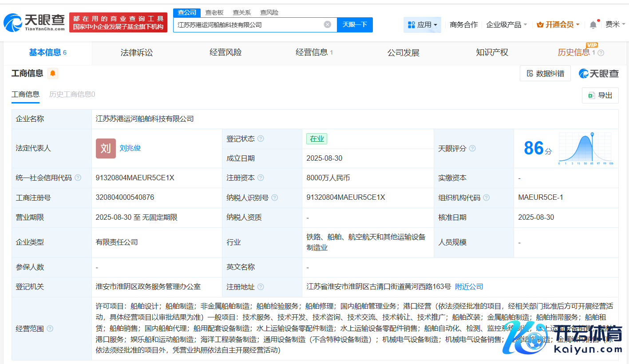Click help icon next to 注册地址
The width and height of the screenshot is (629, 364).
261,287
